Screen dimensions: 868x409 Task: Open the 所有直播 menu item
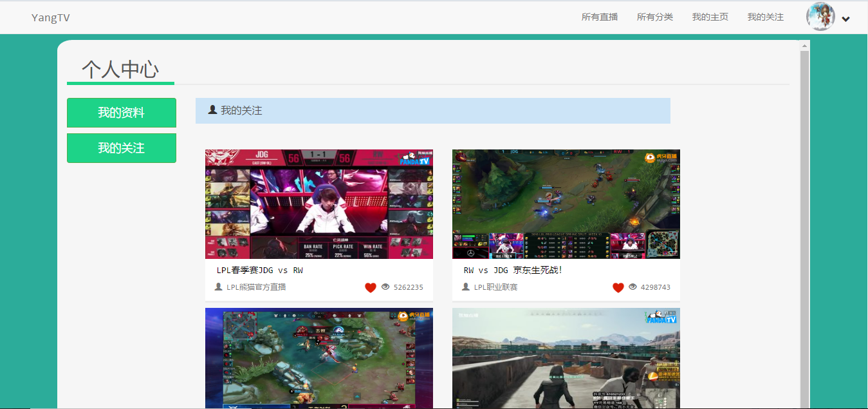point(600,17)
